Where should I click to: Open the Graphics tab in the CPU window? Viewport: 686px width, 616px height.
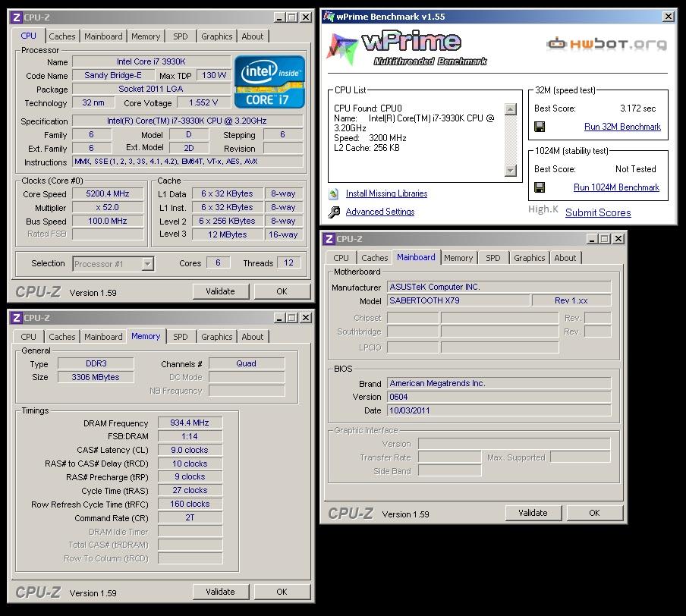point(216,36)
